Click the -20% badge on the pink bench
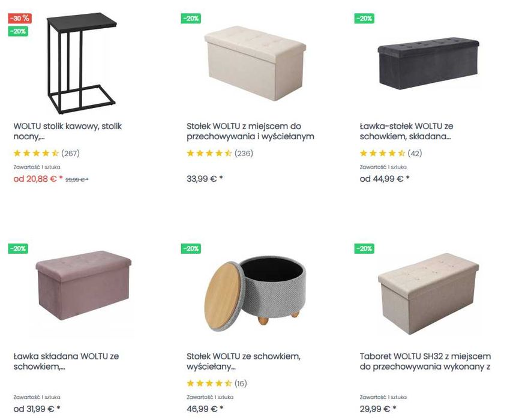The image size is (516, 420). tap(18, 248)
